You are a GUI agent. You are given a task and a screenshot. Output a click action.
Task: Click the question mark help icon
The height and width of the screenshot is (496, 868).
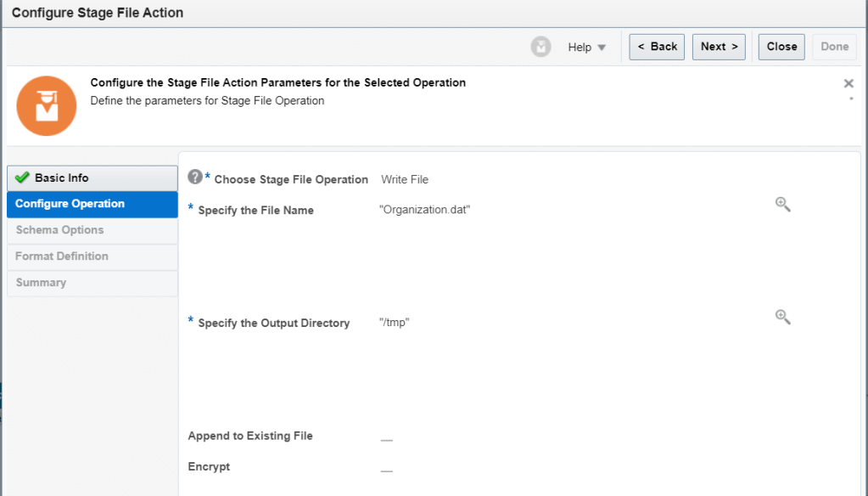[x=195, y=177]
